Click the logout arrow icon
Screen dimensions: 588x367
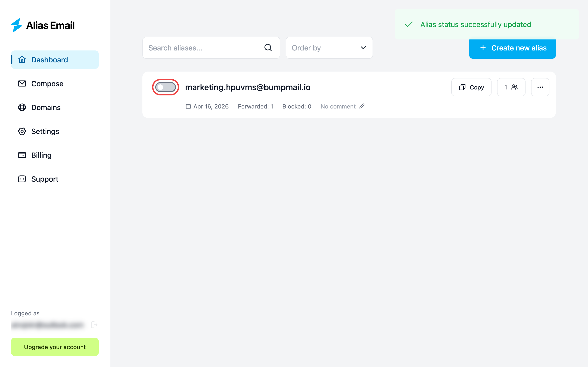pos(94,325)
